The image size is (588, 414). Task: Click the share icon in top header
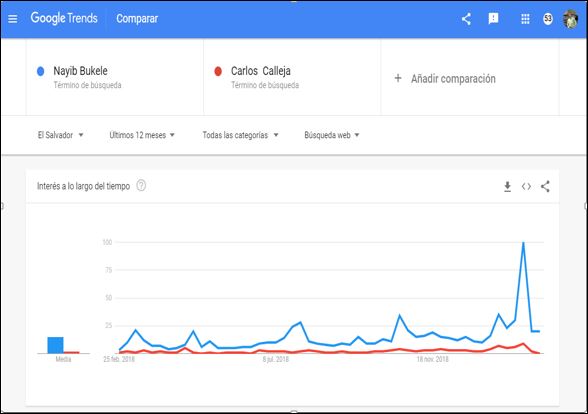(x=466, y=19)
